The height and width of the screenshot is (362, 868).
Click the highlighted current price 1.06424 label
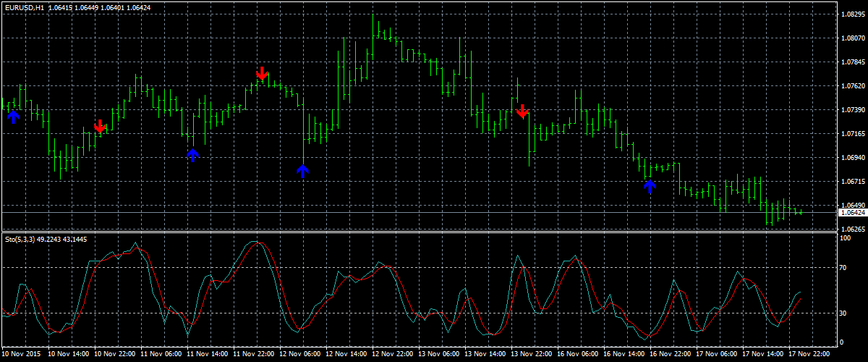851,213
